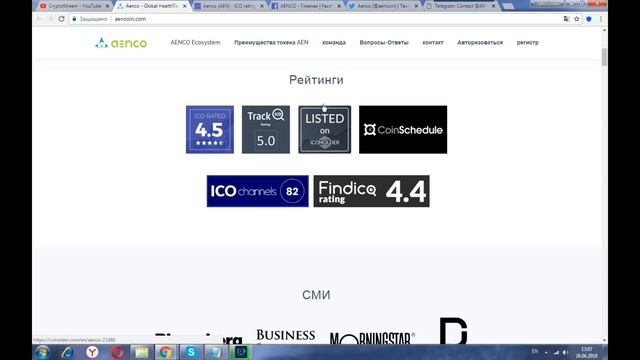640x360 pixels.
Task: Click the page vertical scrollbar thumb
Action: pos(604,57)
